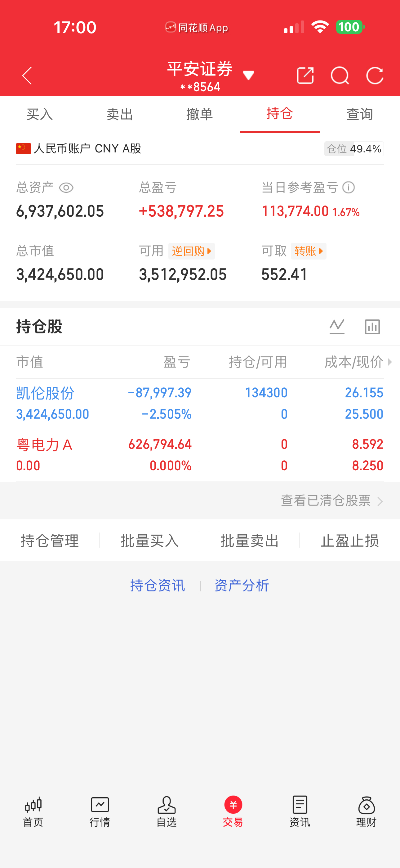The width and height of the screenshot is (400, 868).
Task: Open the 凯伦股份 holding row
Action: (200, 404)
